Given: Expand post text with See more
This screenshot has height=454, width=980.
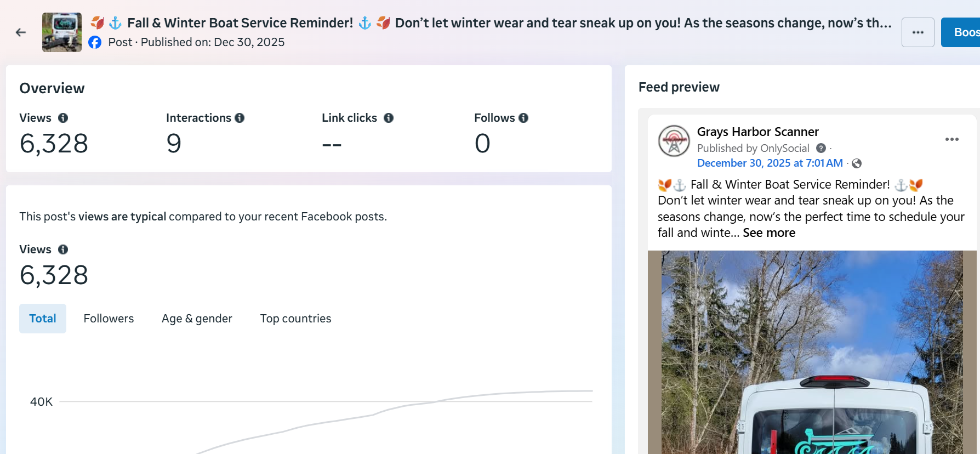Looking at the screenshot, I should coord(769,233).
